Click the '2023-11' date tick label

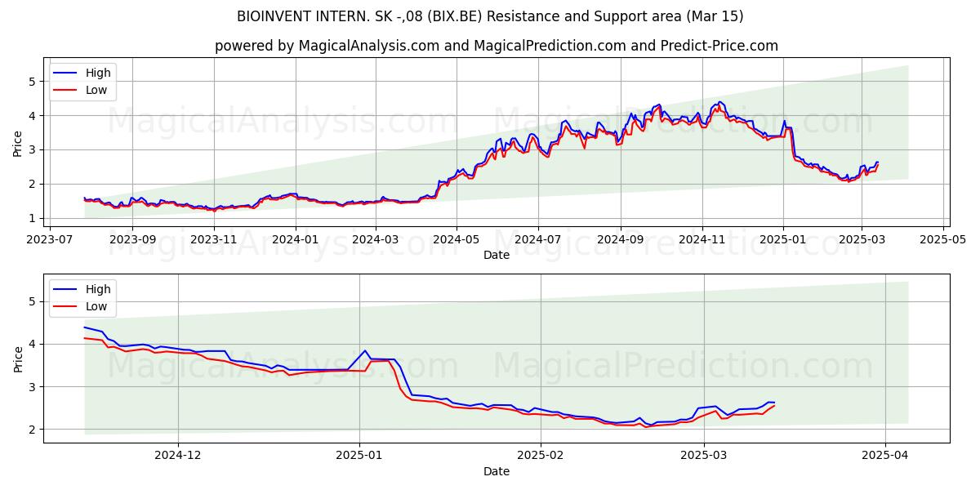(x=214, y=240)
